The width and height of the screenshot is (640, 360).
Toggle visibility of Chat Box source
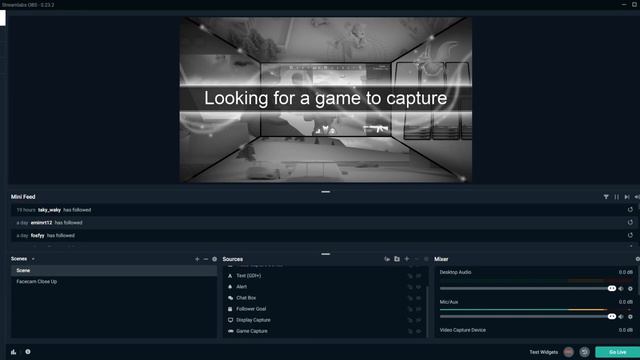click(419, 298)
